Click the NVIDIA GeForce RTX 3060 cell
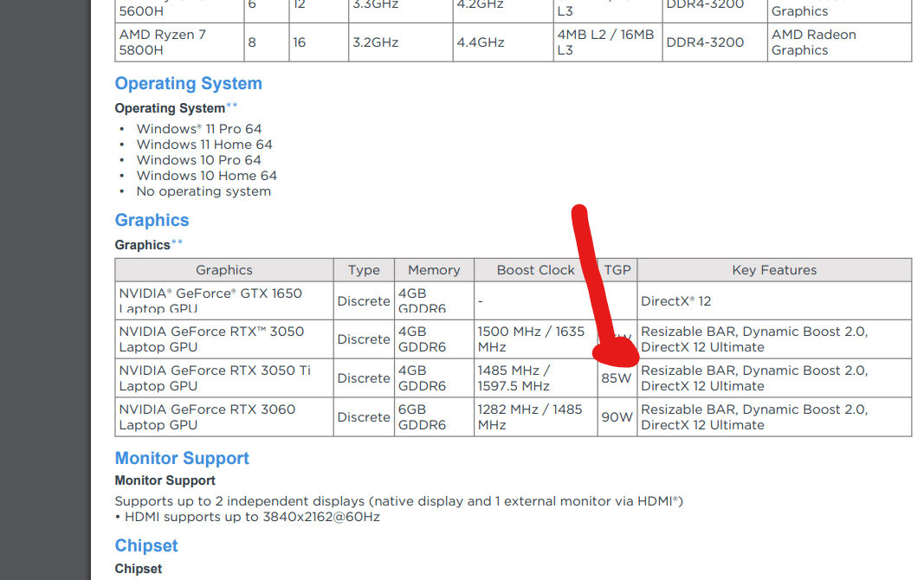The width and height of the screenshot is (924, 580). tap(208, 417)
